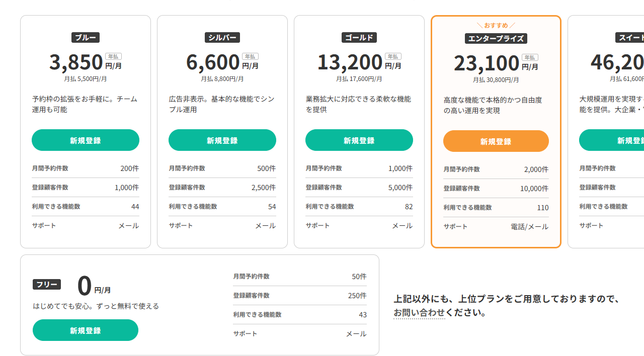Click 1,000件 customer count in ブルー plan
Screen dimensions: 644x356
pyautogui.click(x=127, y=188)
